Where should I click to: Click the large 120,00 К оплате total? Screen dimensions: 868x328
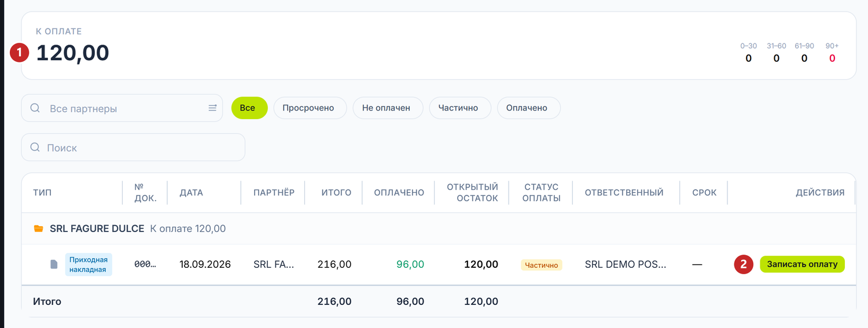[73, 53]
